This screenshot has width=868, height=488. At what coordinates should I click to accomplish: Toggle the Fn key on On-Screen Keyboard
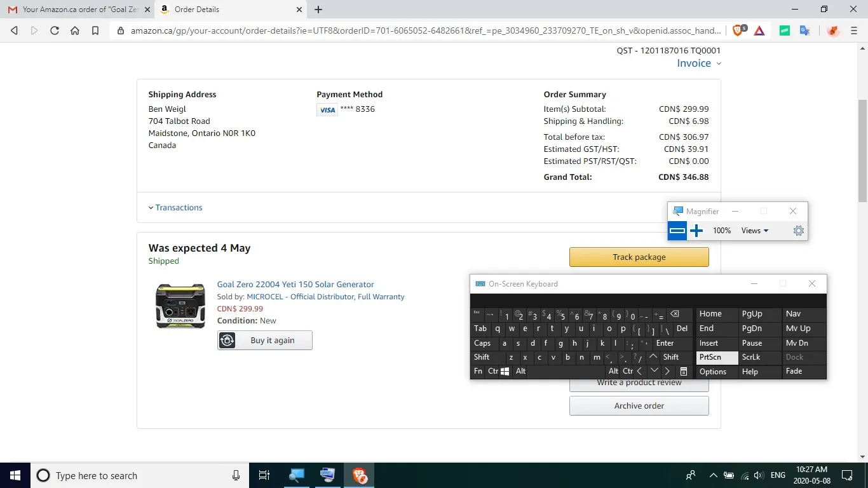pyautogui.click(x=478, y=371)
